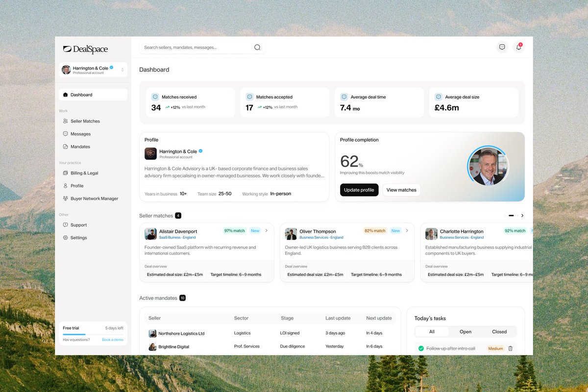The height and width of the screenshot is (392, 588).
Task: Click the Matches accepted card icon
Action: tap(249, 97)
